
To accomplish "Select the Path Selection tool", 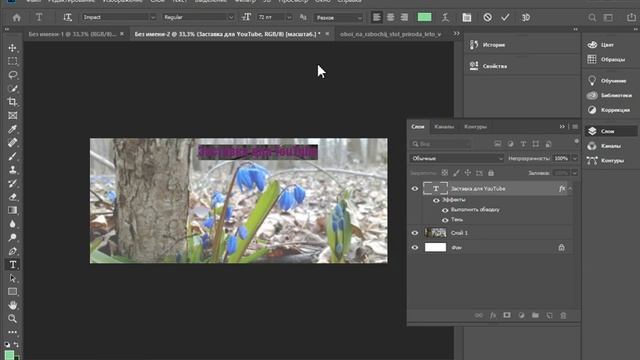I will pyautogui.click(x=12, y=278).
